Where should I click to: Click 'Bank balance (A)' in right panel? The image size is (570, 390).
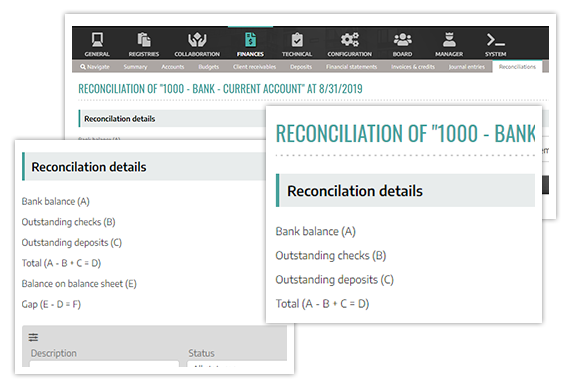316,232
